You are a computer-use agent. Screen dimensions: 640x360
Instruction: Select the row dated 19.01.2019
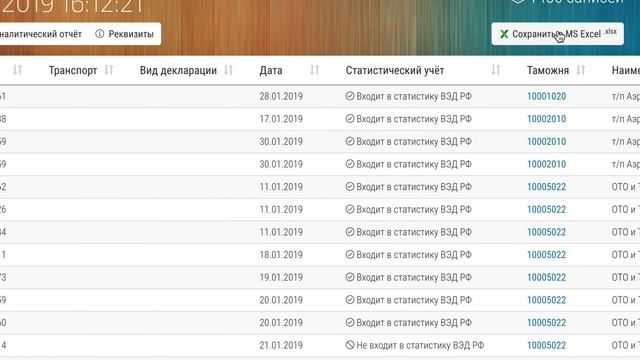320,278
